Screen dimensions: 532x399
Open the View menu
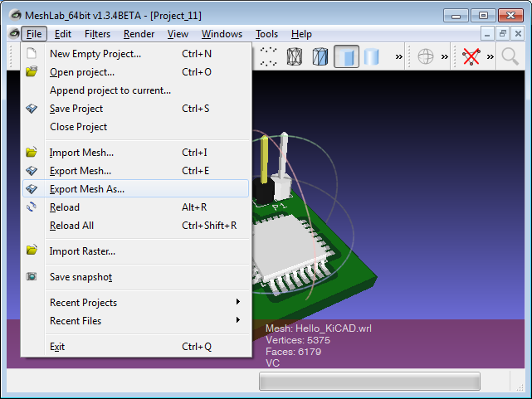[x=178, y=34]
